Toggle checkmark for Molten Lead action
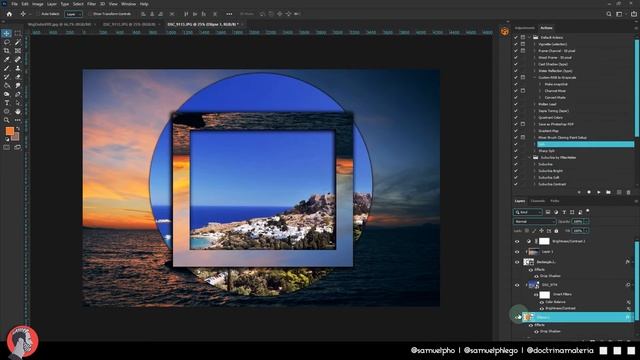 (x=516, y=104)
